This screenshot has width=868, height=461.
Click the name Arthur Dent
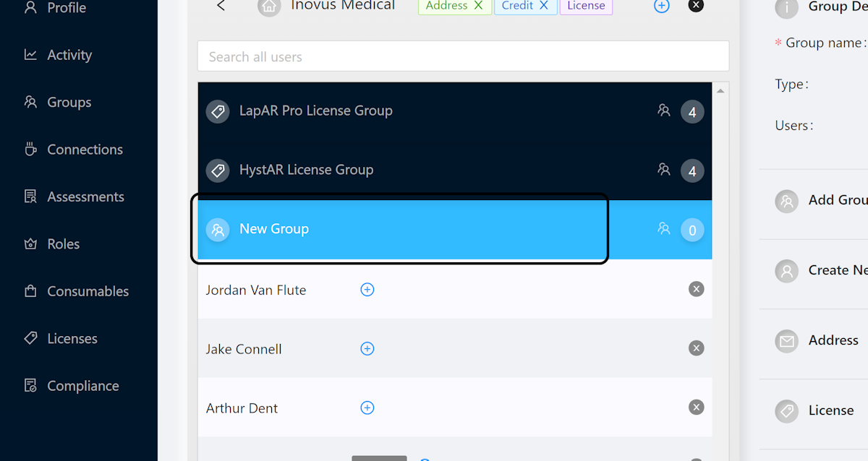tap(242, 408)
